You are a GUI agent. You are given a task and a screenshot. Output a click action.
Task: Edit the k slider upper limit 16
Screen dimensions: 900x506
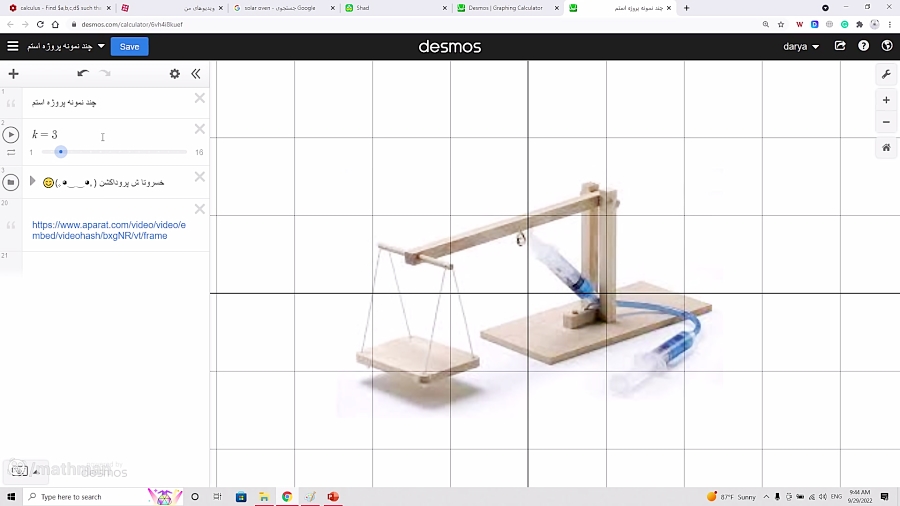199,152
